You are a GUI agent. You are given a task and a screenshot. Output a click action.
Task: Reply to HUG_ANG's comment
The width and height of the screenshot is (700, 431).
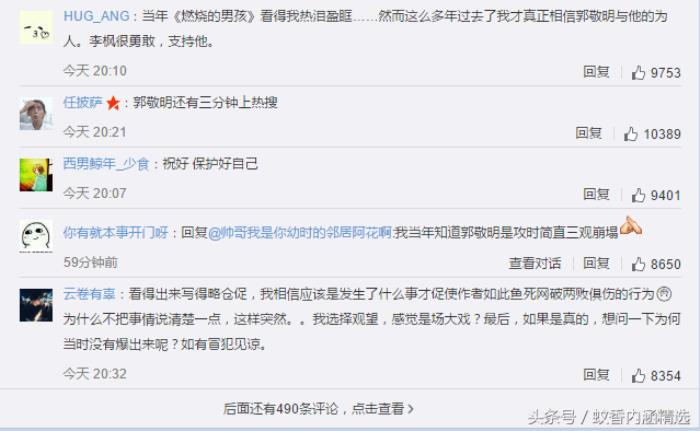596,72
